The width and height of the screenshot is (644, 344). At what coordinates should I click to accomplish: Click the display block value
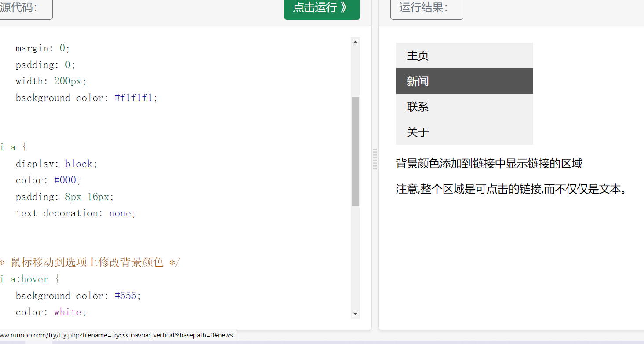click(79, 163)
